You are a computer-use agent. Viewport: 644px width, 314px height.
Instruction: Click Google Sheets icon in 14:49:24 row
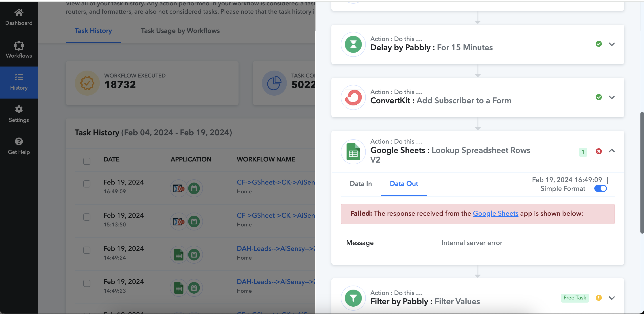click(179, 254)
